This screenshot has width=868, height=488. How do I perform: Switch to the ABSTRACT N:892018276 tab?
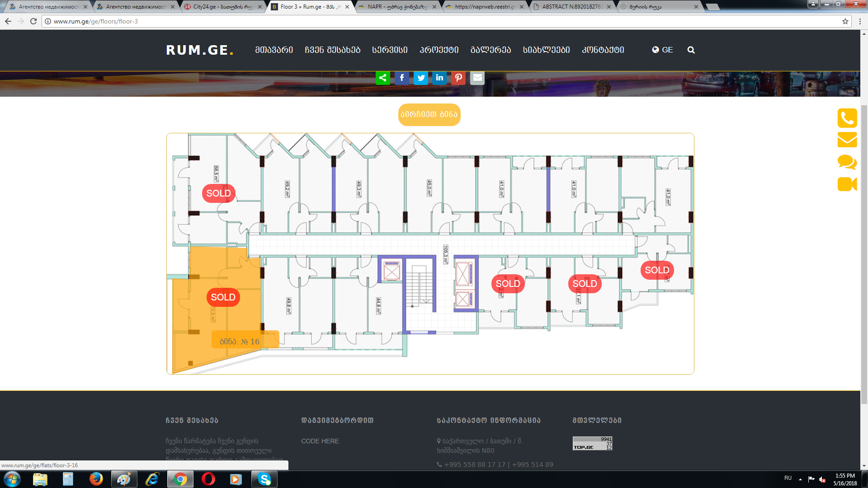pos(571,7)
